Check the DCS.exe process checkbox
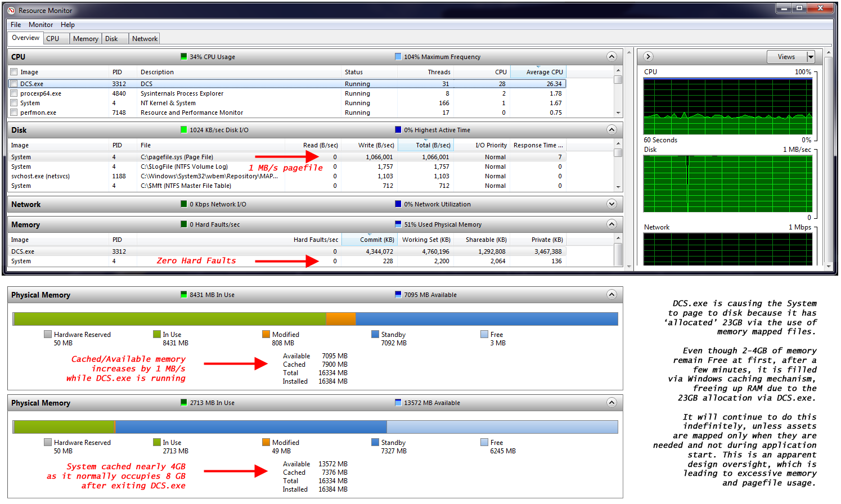Screen dimensions: 841x504 pos(14,84)
